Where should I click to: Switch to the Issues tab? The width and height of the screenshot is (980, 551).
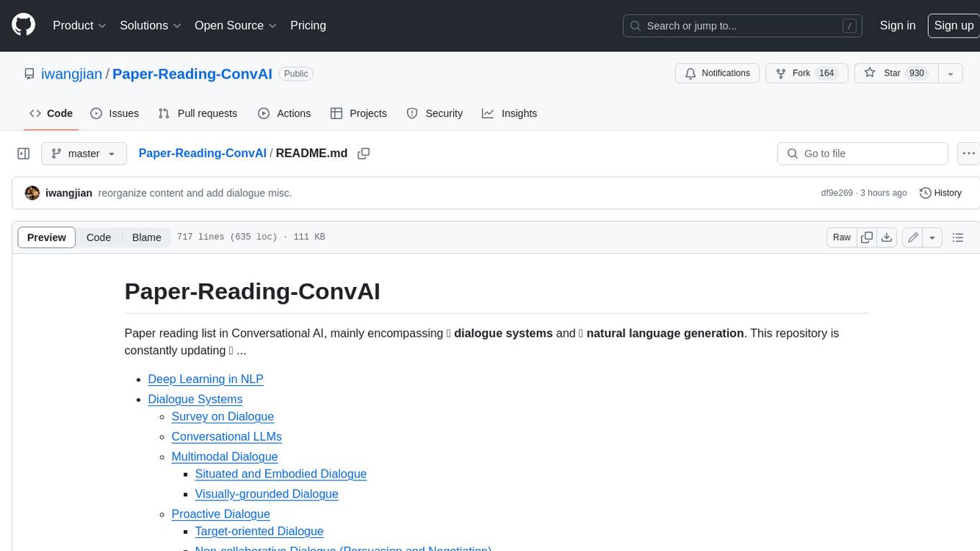(x=115, y=113)
